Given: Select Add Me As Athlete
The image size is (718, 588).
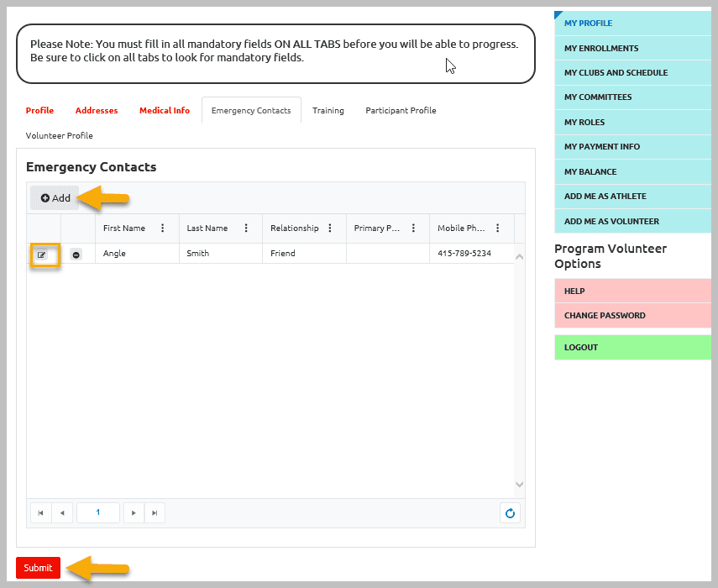Looking at the screenshot, I should click(633, 197).
